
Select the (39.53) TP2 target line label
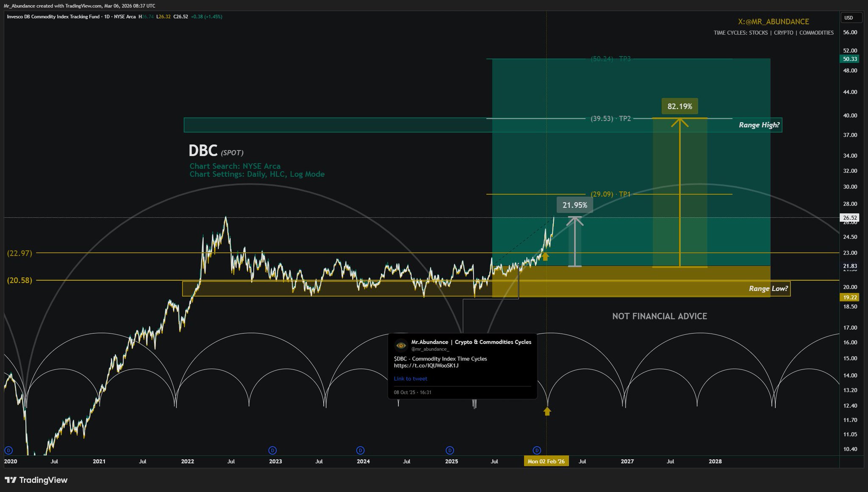coord(610,119)
